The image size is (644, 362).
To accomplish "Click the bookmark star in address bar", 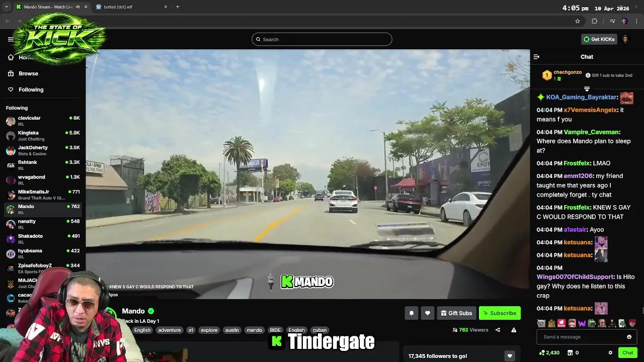I will click(578, 21).
